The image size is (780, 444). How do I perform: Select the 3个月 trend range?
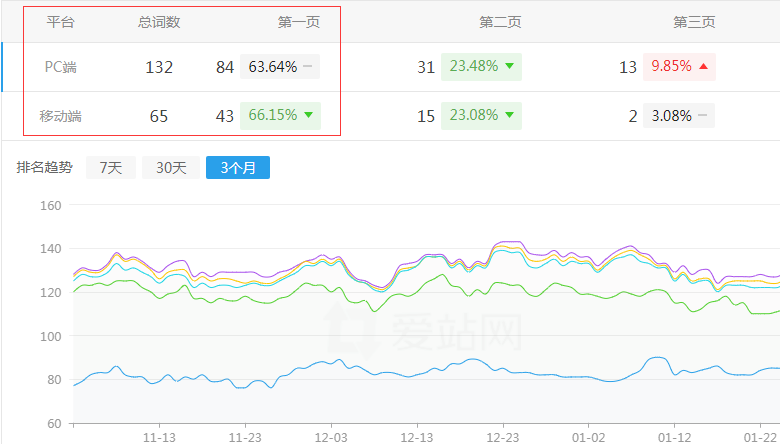237,167
